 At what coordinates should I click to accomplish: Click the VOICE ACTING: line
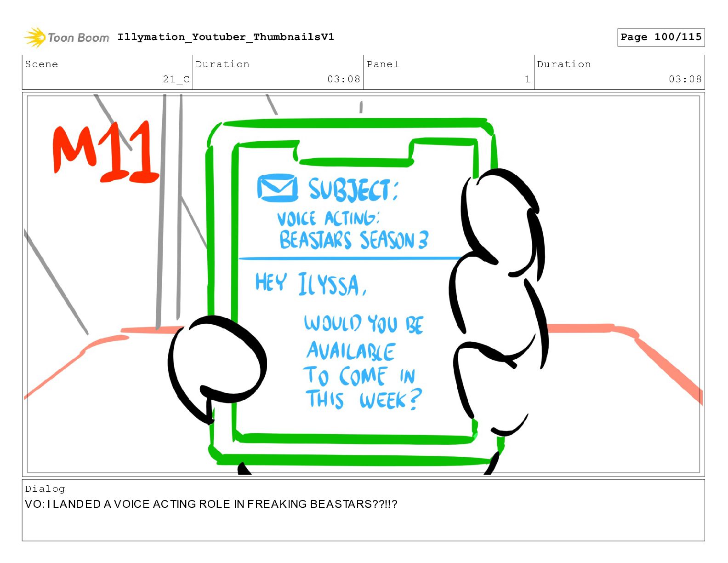(328, 218)
